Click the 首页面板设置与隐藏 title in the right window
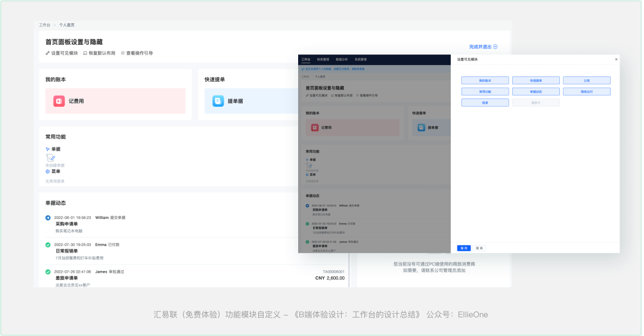Image resolution: width=644 pixels, height=336 pixels. (325, 88)
